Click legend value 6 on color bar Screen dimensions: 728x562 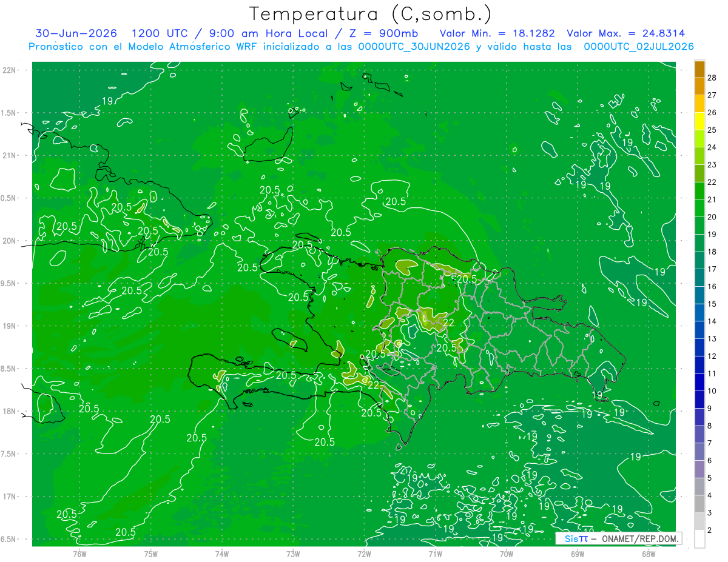(711, 461)
